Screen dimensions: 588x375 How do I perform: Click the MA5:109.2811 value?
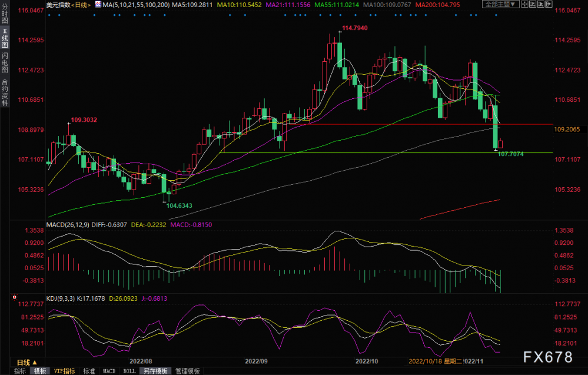[x=192, y=5]
